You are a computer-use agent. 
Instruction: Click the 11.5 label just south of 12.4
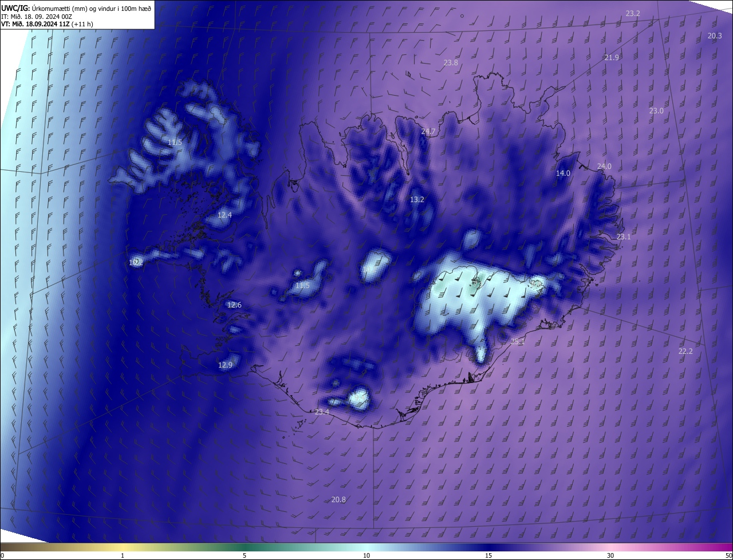302,285
